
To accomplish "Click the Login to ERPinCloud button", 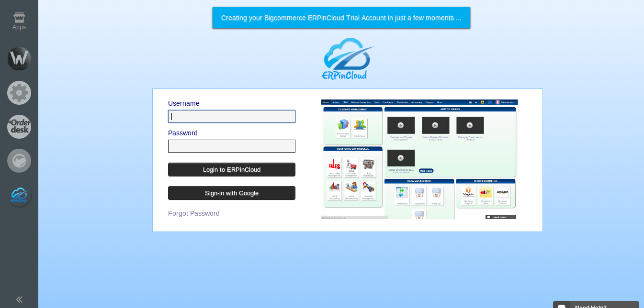I will tap(231, 169).
